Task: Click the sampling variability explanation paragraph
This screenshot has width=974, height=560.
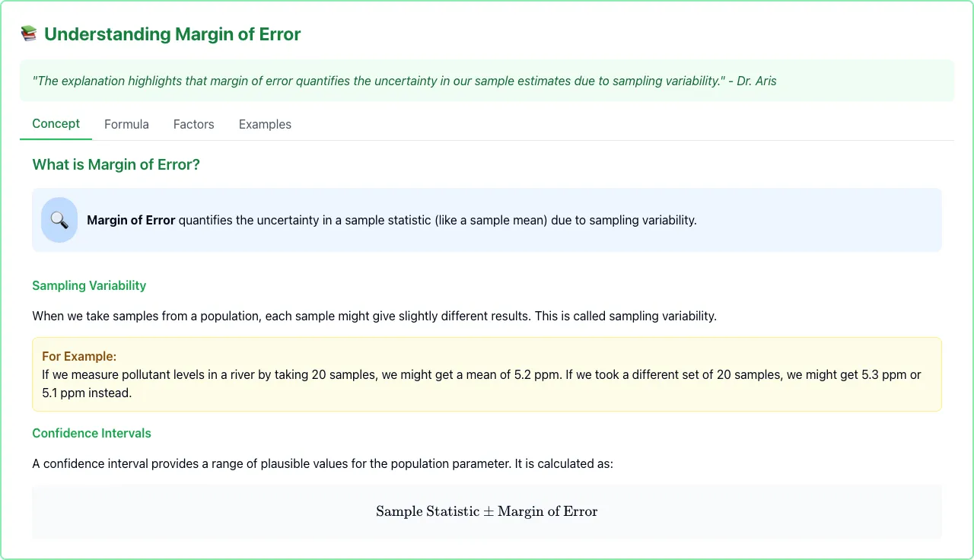Action: coord(374,316)
